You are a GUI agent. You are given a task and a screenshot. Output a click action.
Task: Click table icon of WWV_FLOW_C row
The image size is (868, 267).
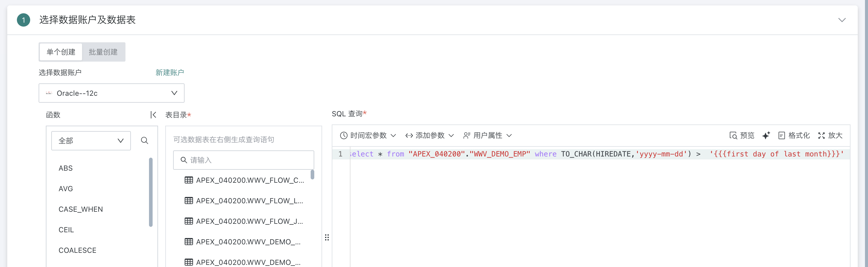(189, 180)
